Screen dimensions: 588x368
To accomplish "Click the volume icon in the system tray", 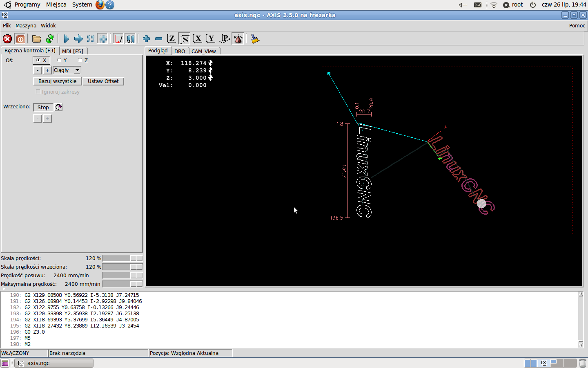I will (463, 5).
